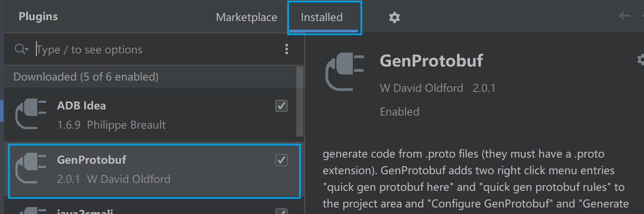Switch to the Marketplace tab
The height and width of the screenshot is (214, 644).
pyautogui.click(x=246, y=18)
